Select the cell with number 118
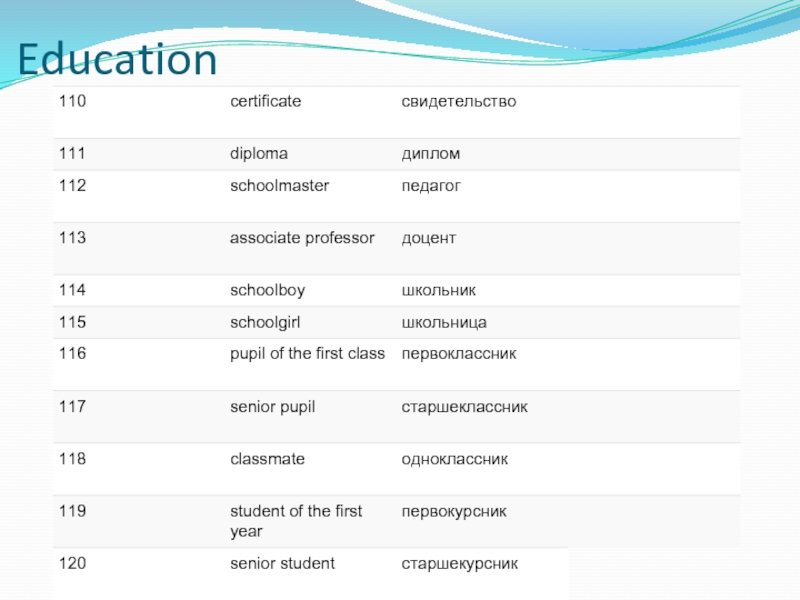 point(72,459)
